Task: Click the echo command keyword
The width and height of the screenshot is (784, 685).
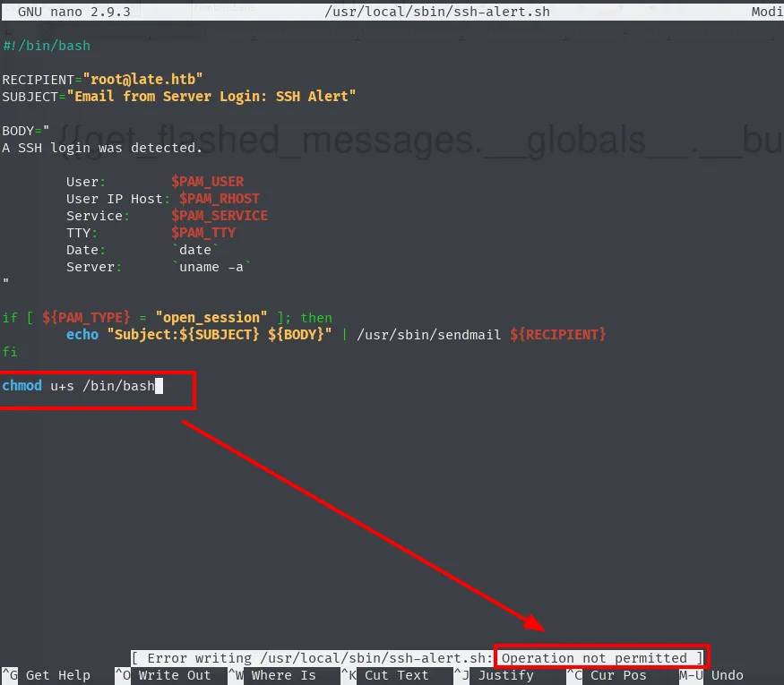Action: pyautogui.click(x=82, y=334)
